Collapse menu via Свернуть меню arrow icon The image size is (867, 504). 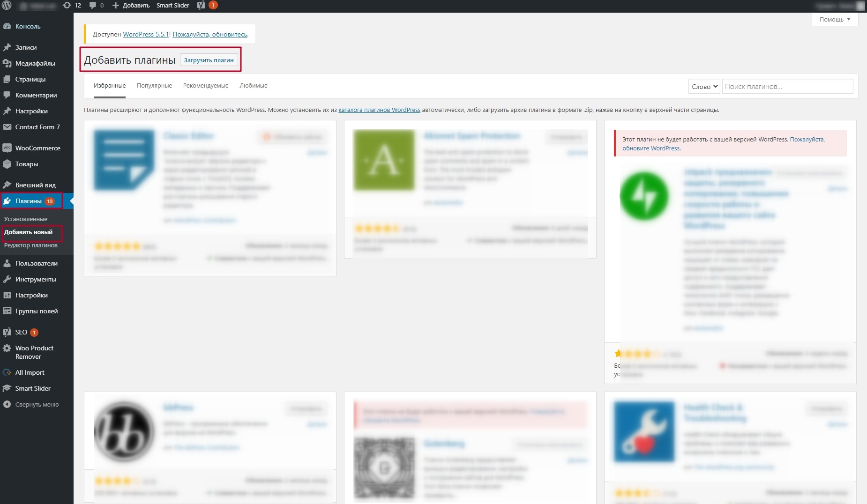pyautogui.click(x=7, y=404)
